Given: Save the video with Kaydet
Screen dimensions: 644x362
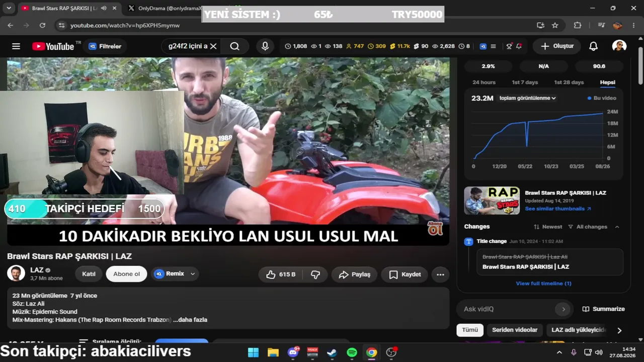Looking at the screenshot, I should (x=405, y=275).
